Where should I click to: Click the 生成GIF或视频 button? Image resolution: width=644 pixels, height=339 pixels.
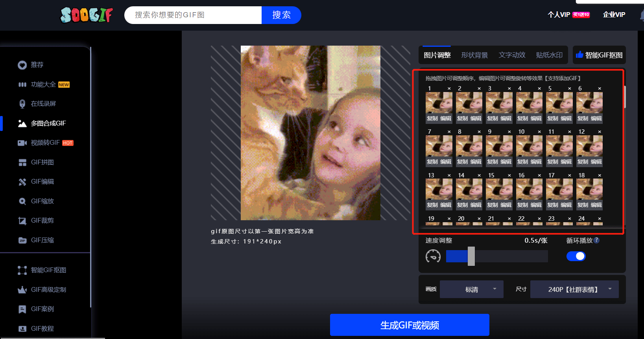click(410, 325)
